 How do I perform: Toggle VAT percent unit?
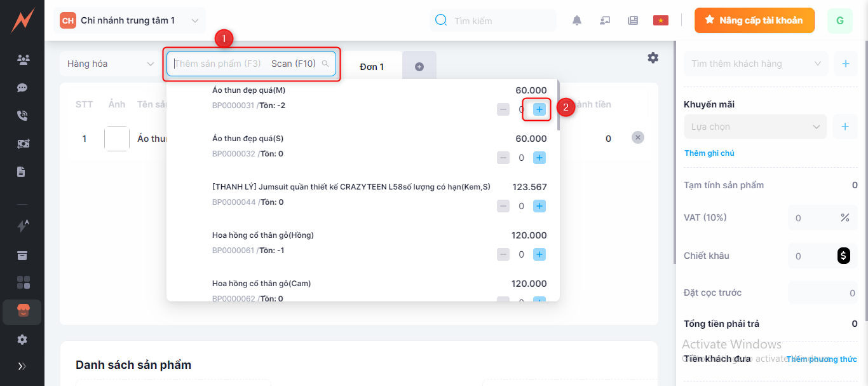[x=844, y=217]
